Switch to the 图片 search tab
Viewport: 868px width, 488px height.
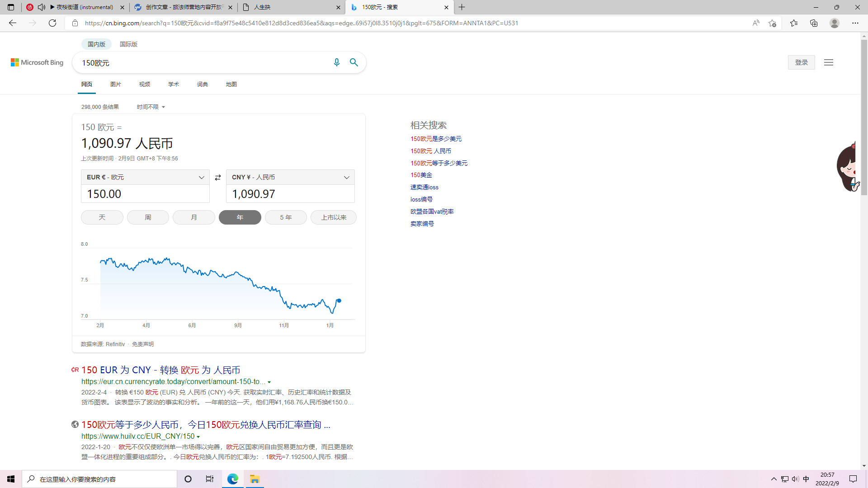point(116,84)
